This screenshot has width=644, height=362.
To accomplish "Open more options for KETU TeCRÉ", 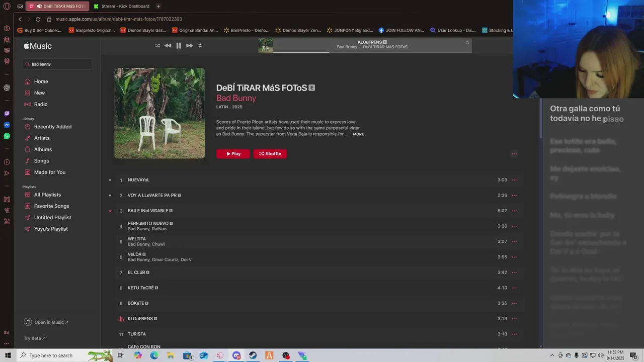I will (x=514, y=288).
